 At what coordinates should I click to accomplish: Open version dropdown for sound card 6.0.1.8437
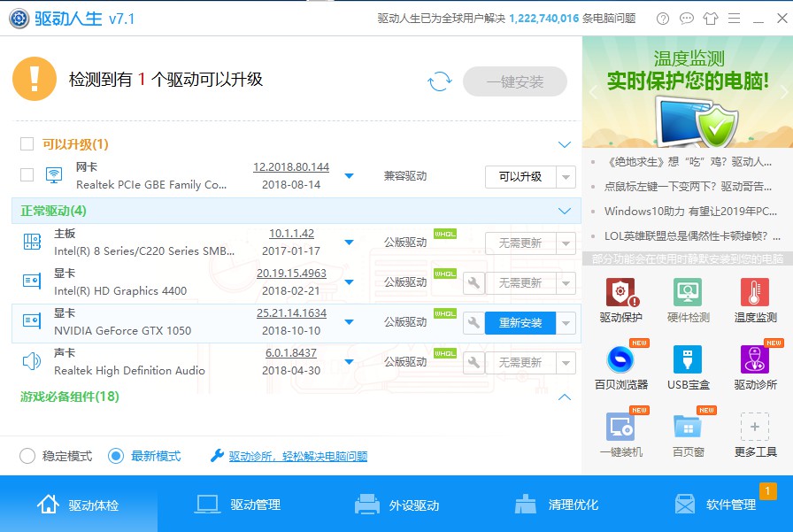(x=349, y=362)
